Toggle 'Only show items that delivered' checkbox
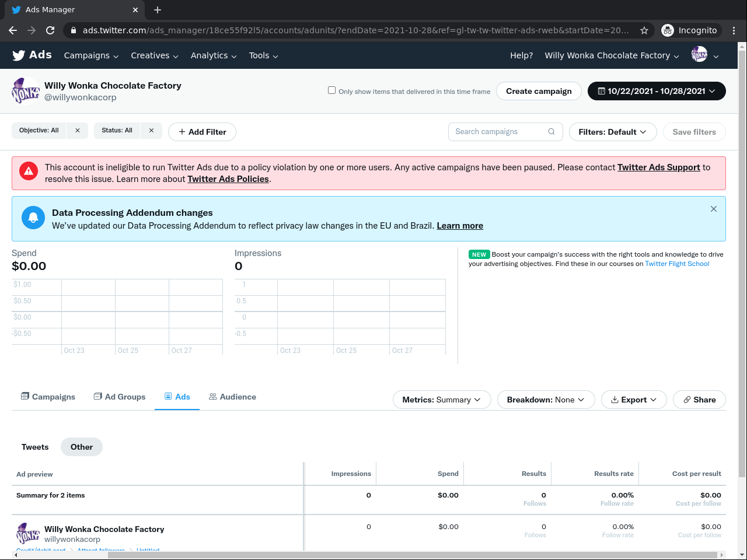The image size is (747, 560). click(332, 90)
